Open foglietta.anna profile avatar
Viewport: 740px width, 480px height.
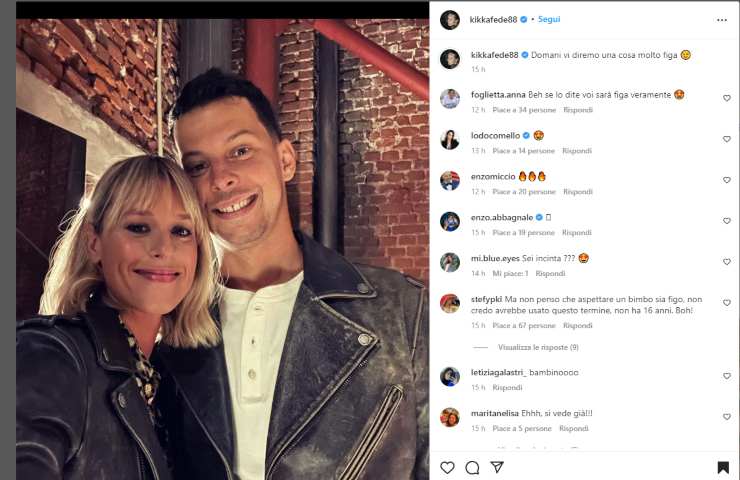[x=450, y=98]
